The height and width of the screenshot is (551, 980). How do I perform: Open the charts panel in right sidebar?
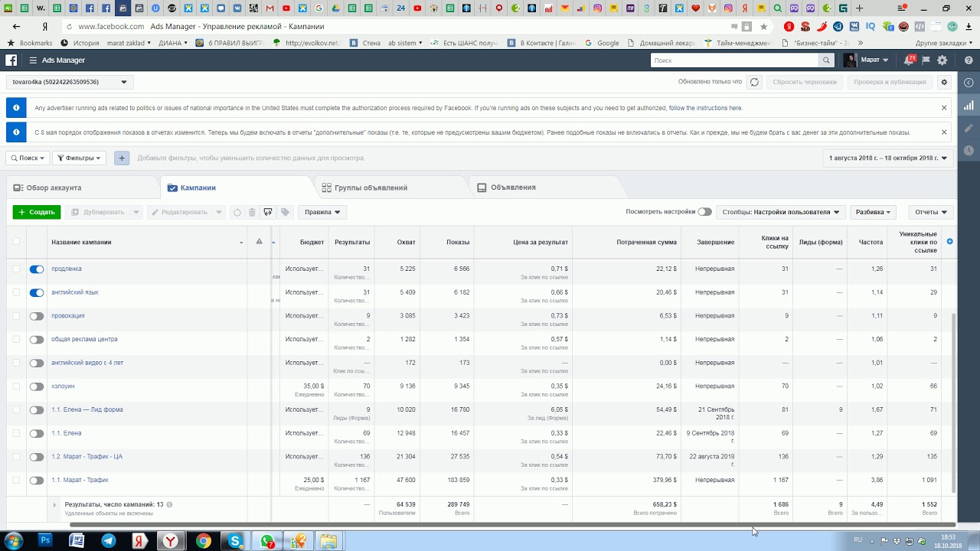[x=969, y=106]
